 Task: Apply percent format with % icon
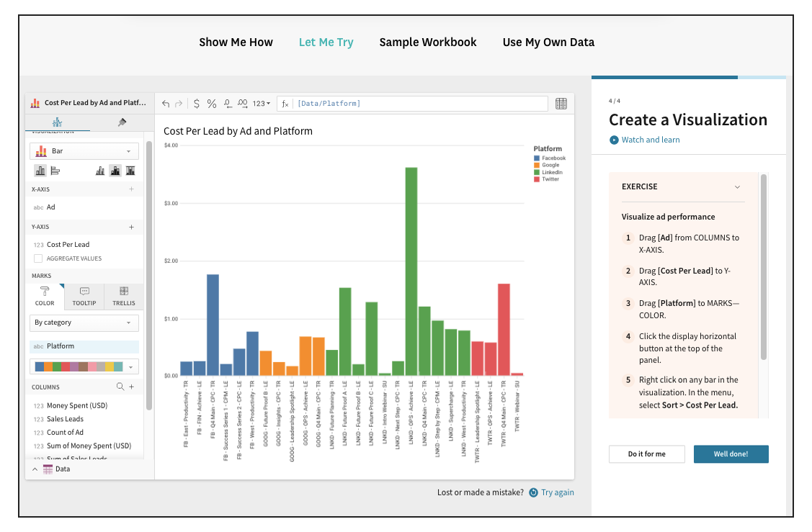pyautogui.click(x=212, y=104)
